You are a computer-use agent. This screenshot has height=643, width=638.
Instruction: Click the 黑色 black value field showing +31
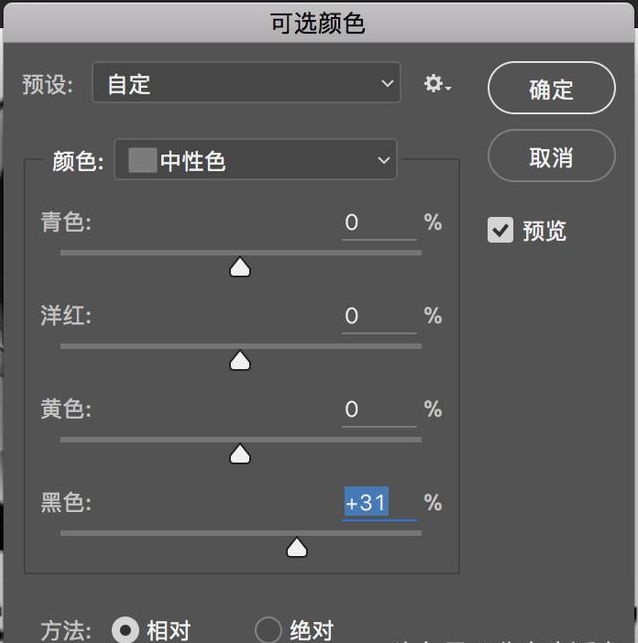point(378,502)
